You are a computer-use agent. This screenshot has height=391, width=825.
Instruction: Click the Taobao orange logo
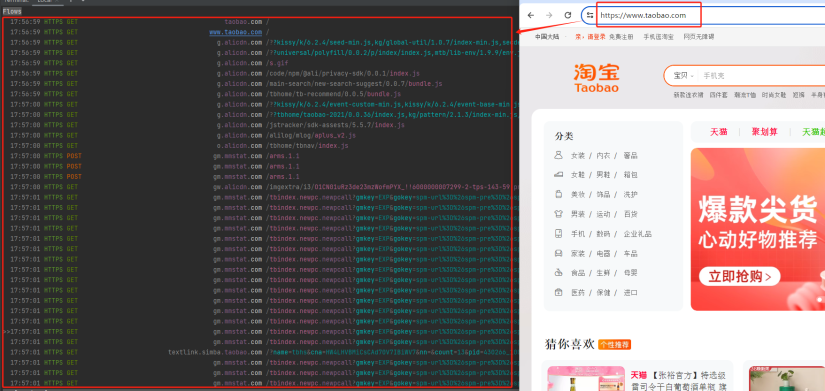click(x=596, y=78)
